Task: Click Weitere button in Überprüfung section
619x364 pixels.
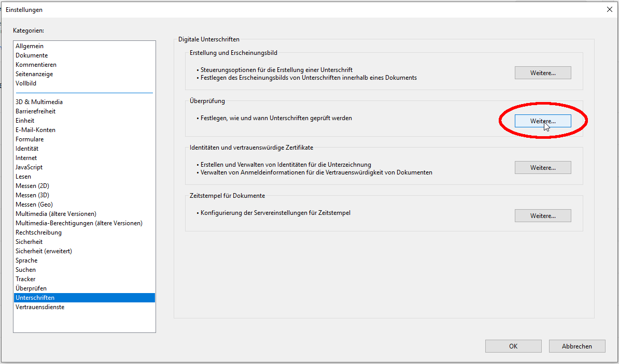Action: pos(542,121)
